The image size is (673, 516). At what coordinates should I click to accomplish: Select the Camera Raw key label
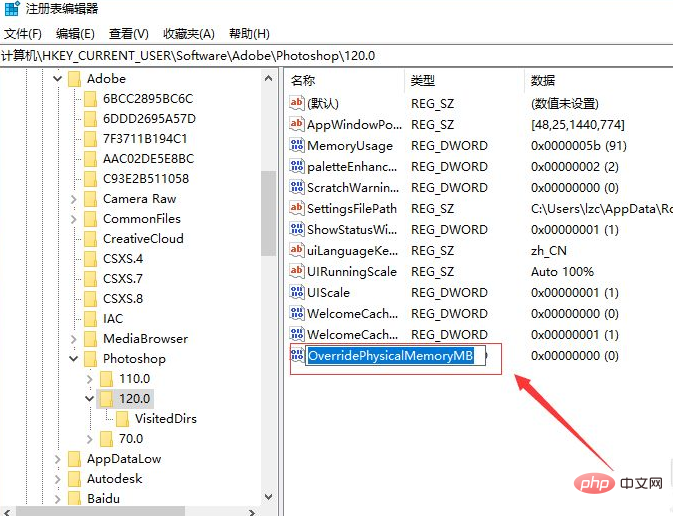coord(139,199)
